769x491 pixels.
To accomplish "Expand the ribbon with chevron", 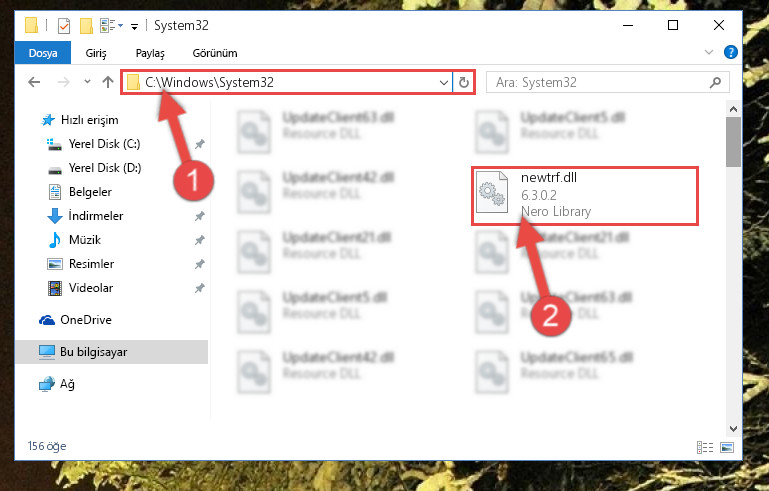I will 709,52.
